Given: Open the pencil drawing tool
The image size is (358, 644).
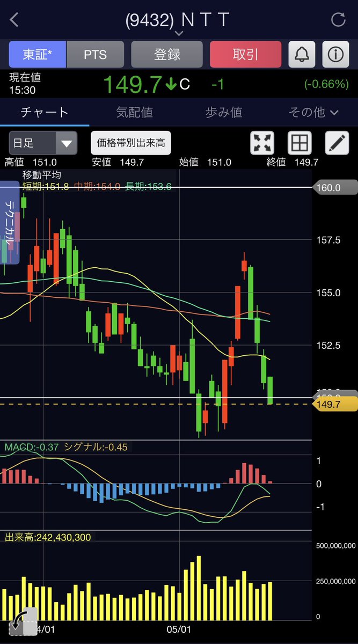Looking at the screenshot, I should (x=337, y=143).
